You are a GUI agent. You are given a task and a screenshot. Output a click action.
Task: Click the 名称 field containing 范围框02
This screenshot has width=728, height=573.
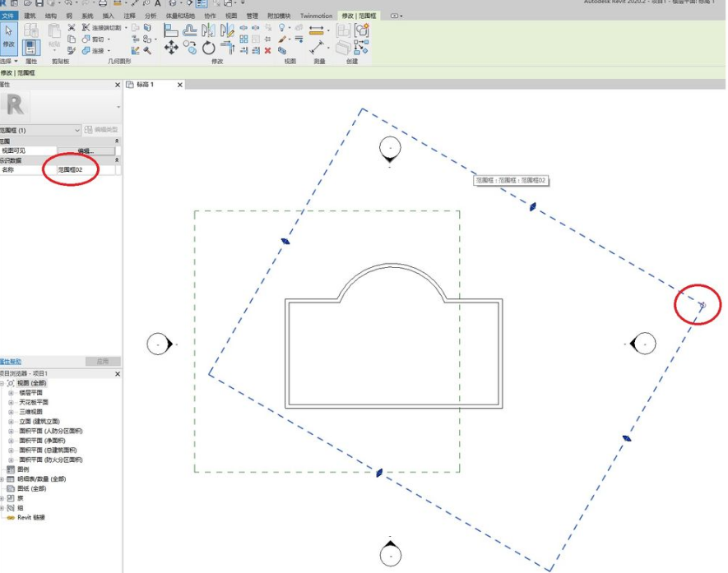[86, 170]
